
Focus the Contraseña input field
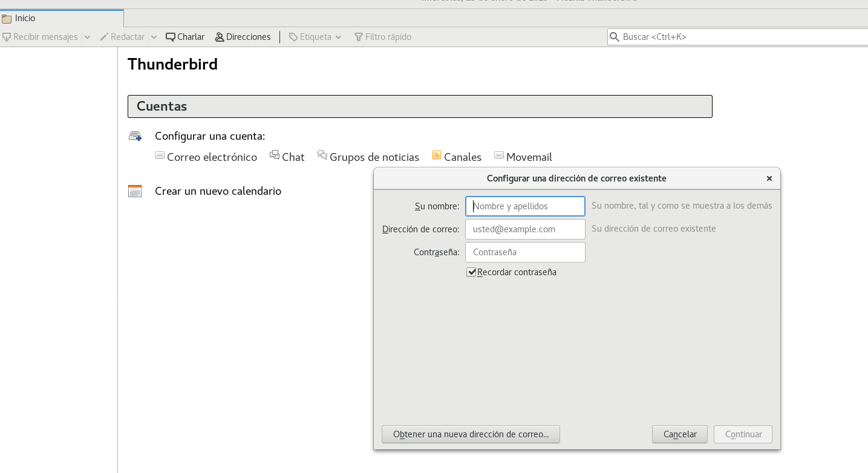click(525, 252)
